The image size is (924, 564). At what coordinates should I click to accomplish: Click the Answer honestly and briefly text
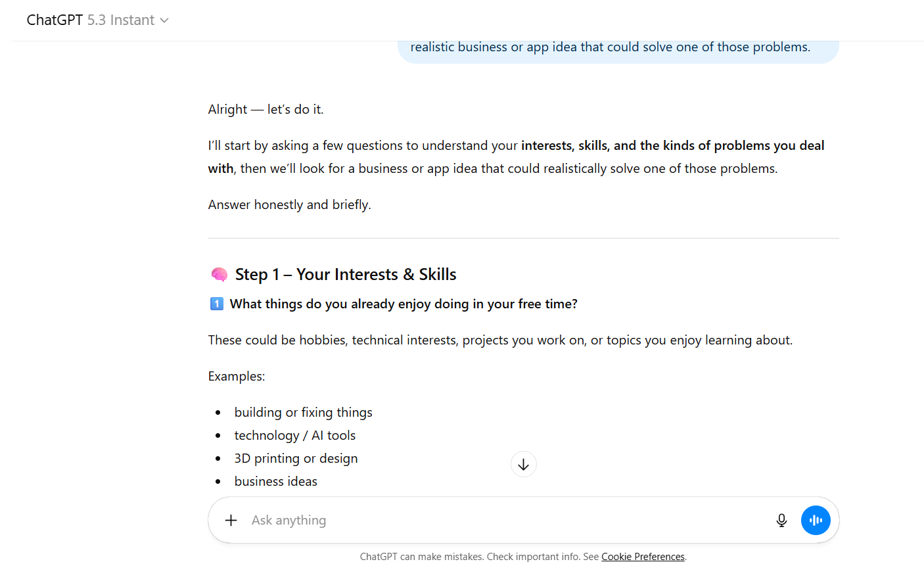point(290,205)
